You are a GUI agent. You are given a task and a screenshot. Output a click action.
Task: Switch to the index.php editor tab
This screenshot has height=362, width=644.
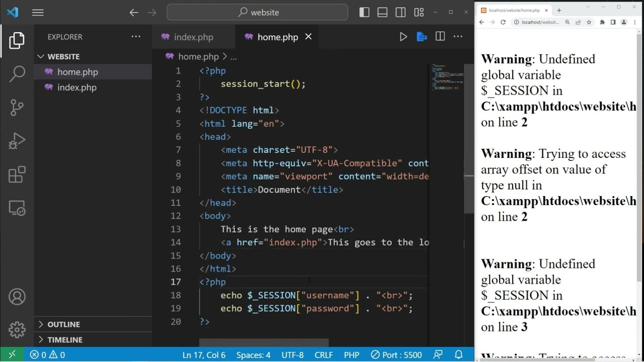coord(193,37)
